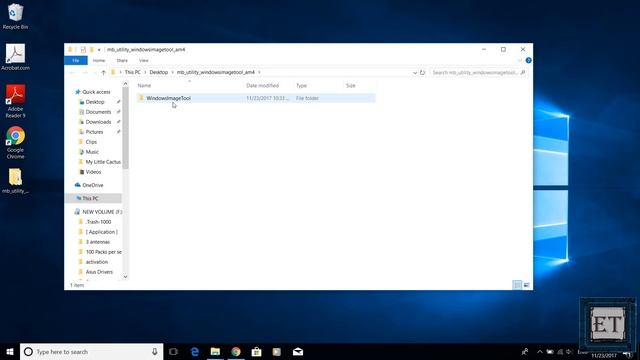The width and height of the screenshot is (640, 360).
Task: Switch to large icons view layout
Action: coord(527,285)
